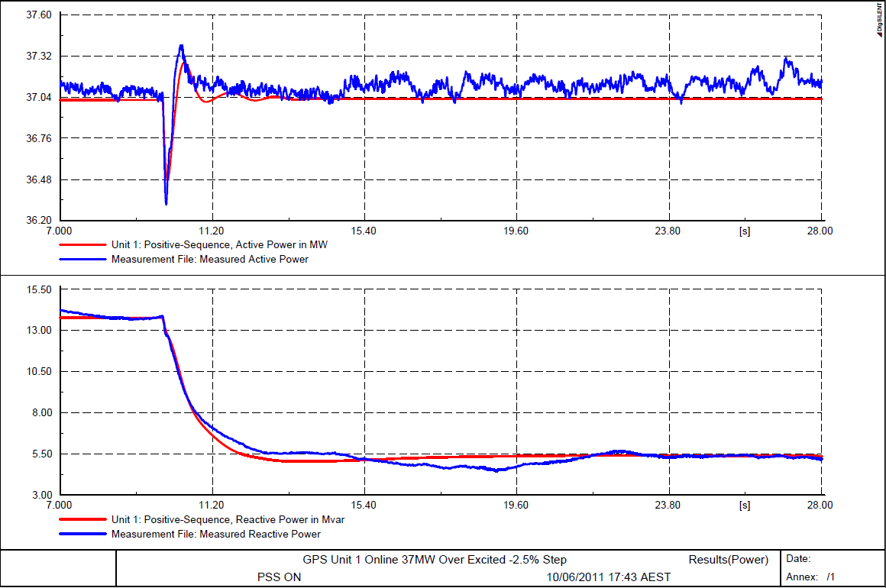Click the '[s]' time unit on upper plot axis
This screenshot has height=588, width=886.
click(745, 231)
